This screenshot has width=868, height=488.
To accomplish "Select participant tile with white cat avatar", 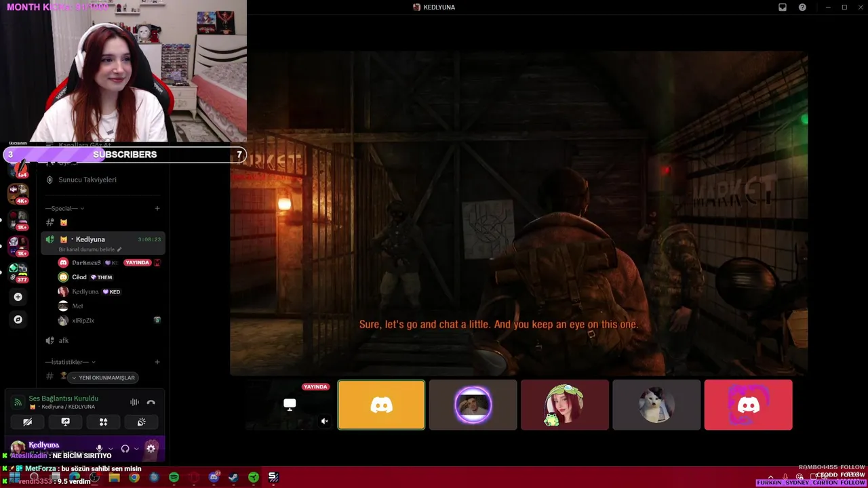I will coord(656,405).
